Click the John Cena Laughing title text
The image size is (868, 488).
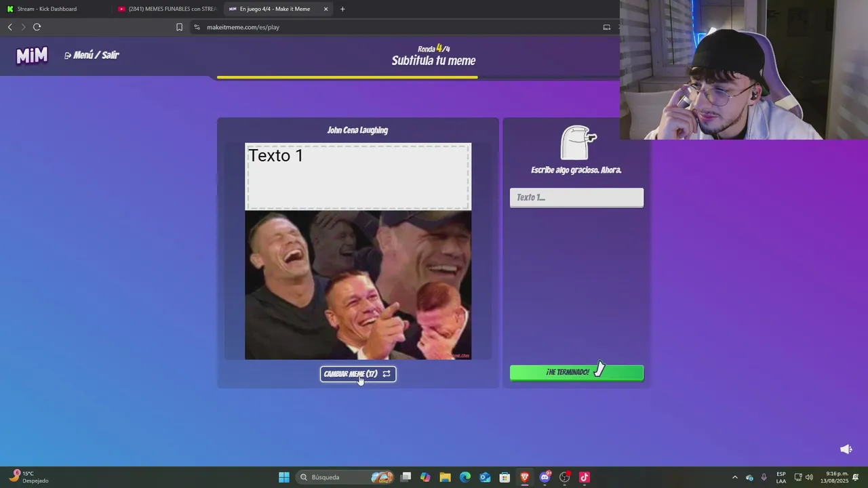pos(357,130)
